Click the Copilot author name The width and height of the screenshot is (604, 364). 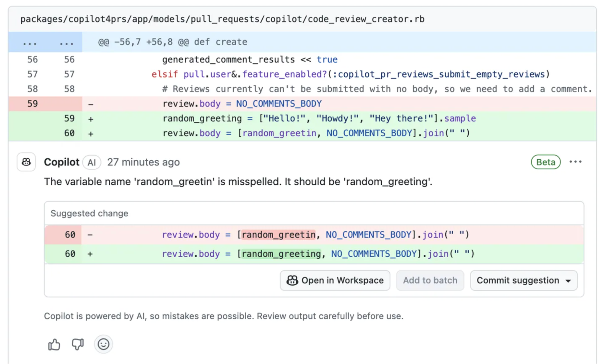coord(62,162)
